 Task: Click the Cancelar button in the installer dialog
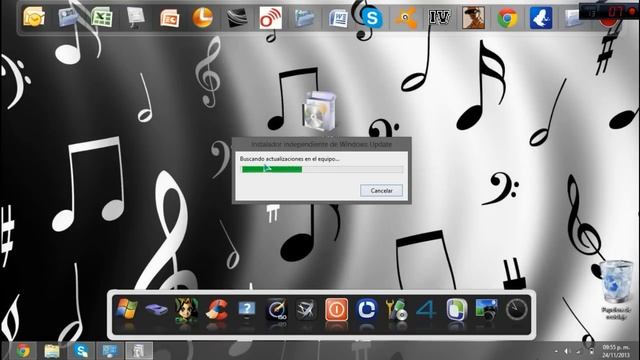[x=381, y=191]
